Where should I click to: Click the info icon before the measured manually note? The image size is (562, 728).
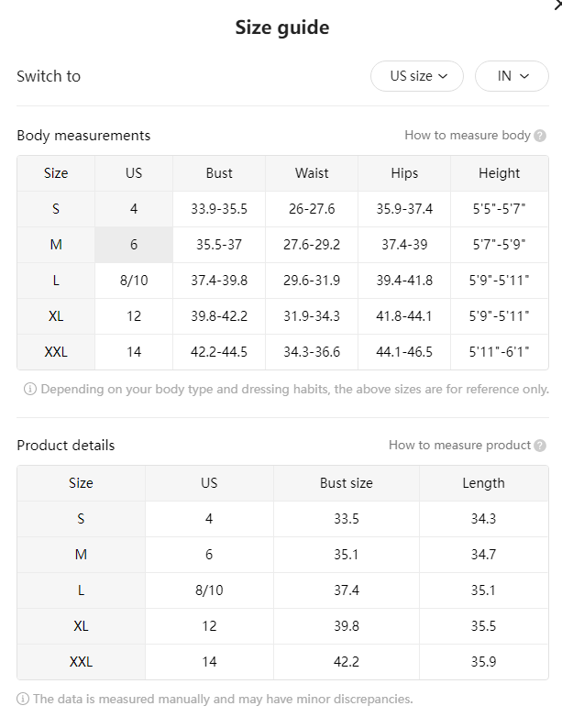tap(23, 699)
